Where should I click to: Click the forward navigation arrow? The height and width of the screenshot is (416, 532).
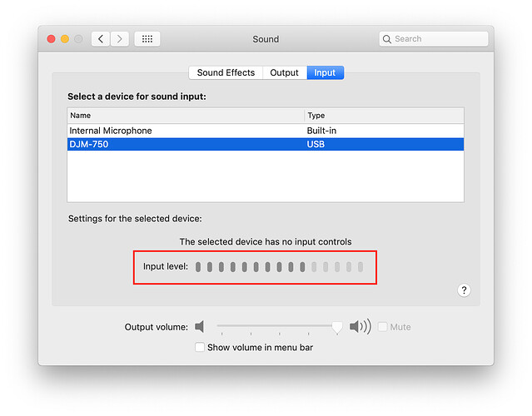120,39
